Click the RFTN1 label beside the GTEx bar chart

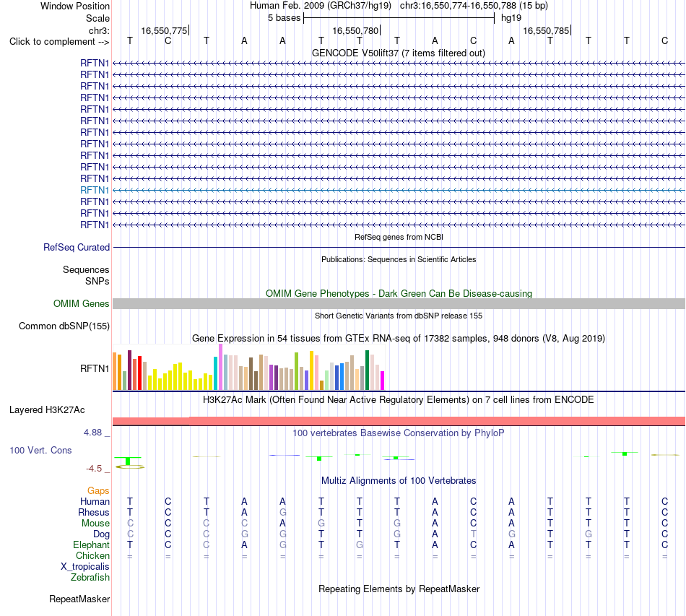pos(95,368)
